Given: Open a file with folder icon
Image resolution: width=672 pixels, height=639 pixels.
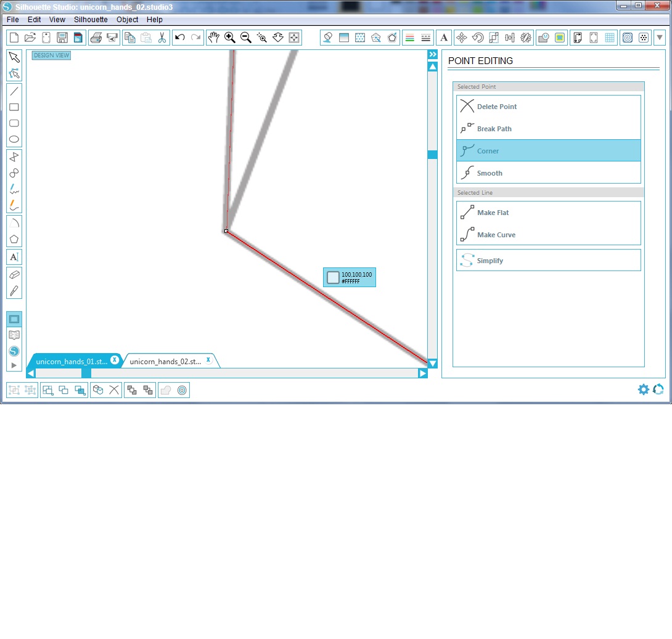Looking at the screenshot, I should 30,38.
